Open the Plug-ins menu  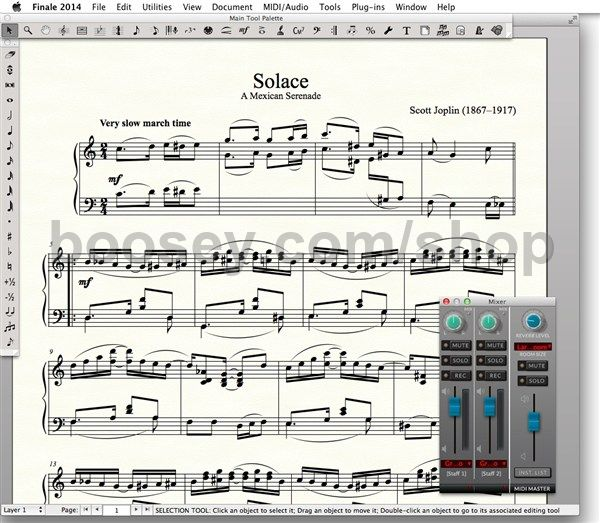point(368,7)
